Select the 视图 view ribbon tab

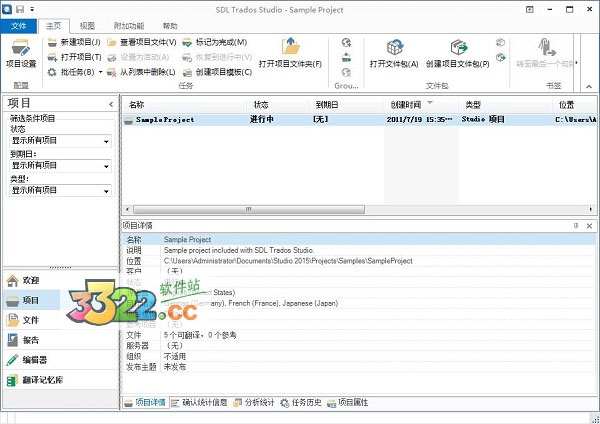pos(87,26)
